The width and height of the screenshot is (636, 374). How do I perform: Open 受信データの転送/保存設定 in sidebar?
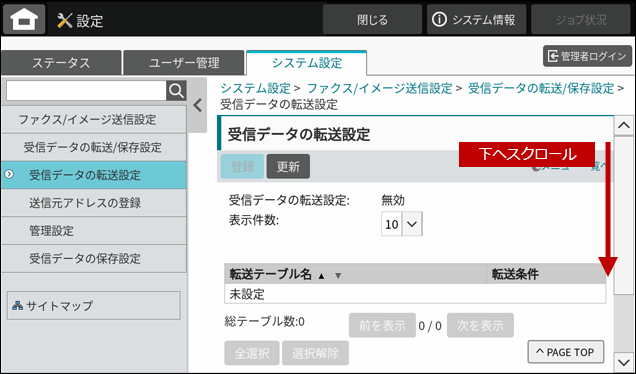pyautogui.click(x=94, y=147)
